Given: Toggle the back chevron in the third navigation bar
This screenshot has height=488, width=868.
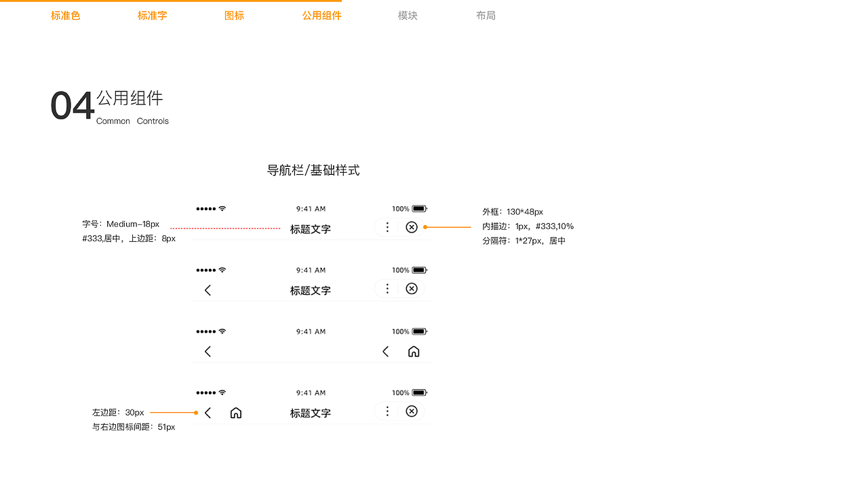Looking at the screenshot, I should tap(208, 351).
